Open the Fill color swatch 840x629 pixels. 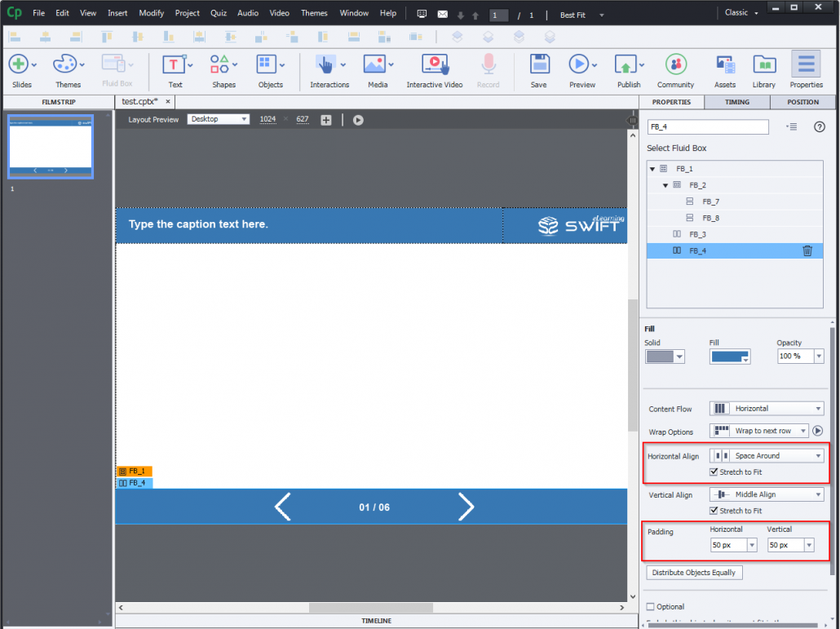pyautogui.click(x=729, y=356)
